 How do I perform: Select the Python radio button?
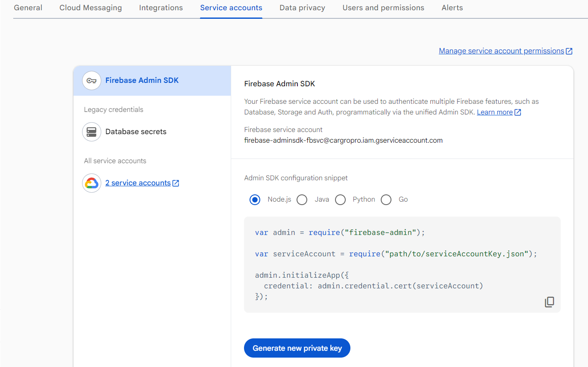[x=340, y=200]
